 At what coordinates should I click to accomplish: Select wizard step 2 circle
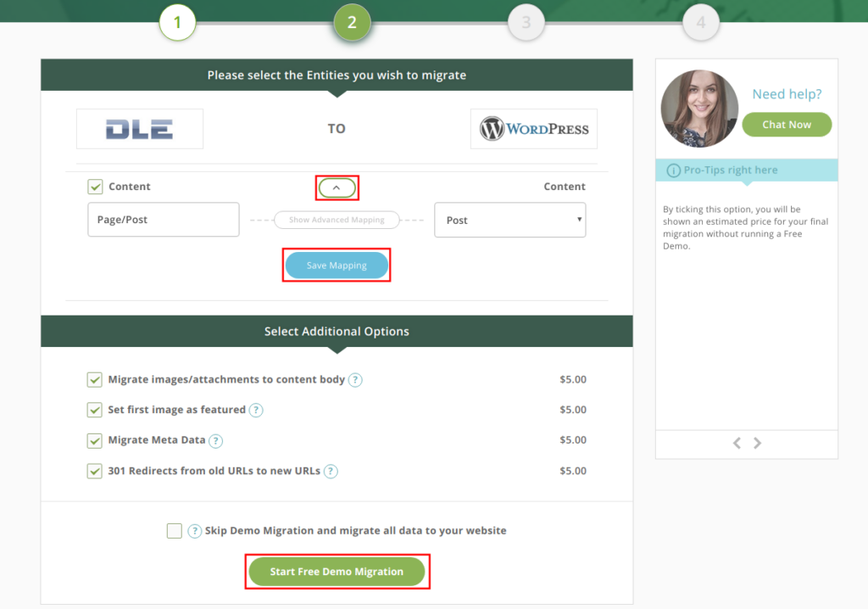(352, 22)
